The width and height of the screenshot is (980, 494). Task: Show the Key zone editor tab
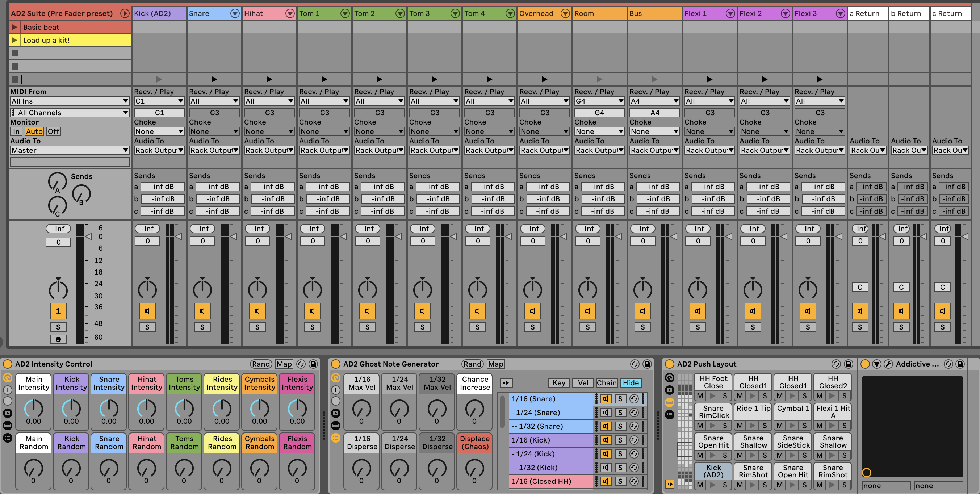[558, 383]
